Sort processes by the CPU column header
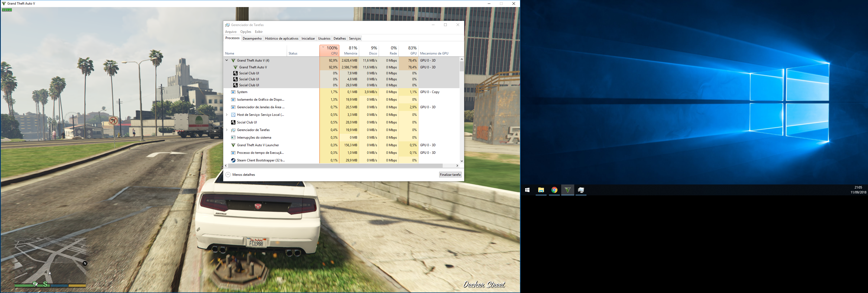This screenshot has width=868, height=293. [329, 50]
